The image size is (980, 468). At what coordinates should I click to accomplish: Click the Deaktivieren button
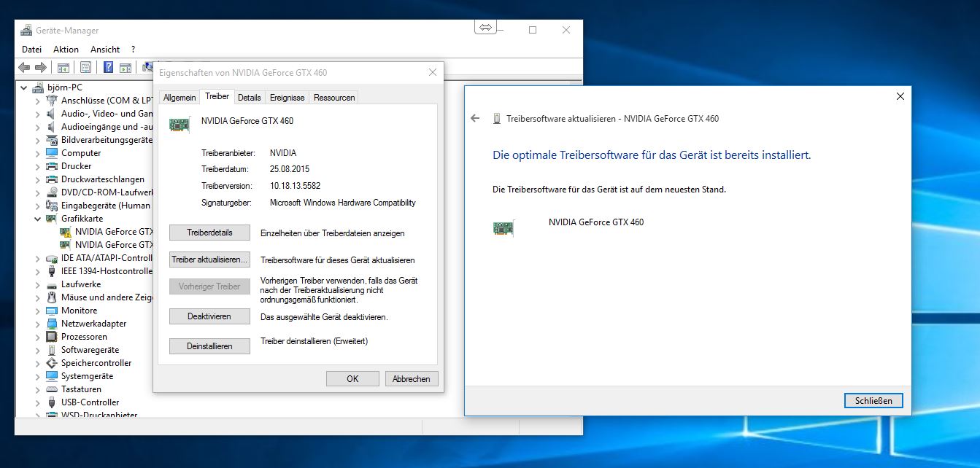[x=209, y=316]
